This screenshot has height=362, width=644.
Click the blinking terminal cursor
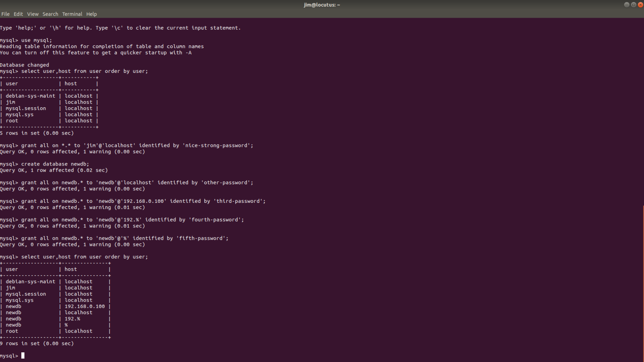(23, 355)
